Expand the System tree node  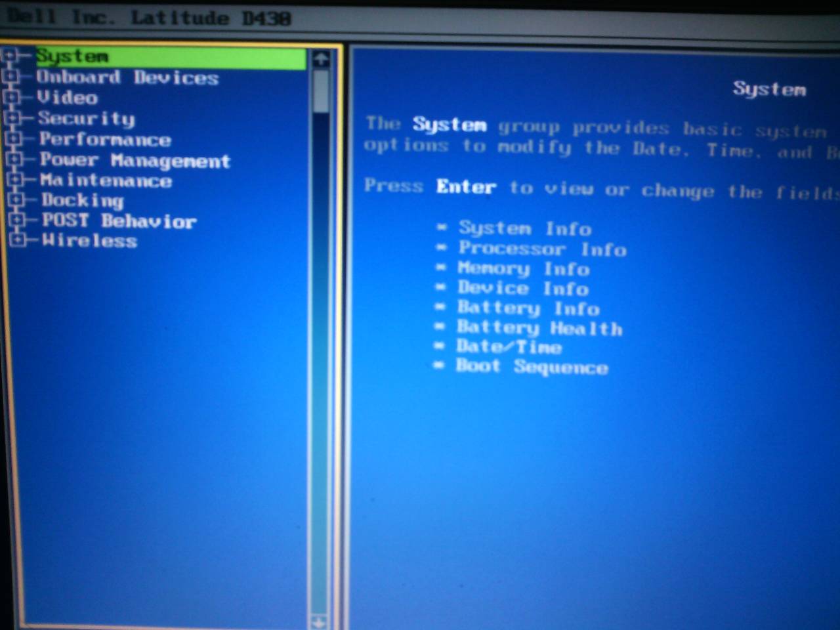pos(10,56)
